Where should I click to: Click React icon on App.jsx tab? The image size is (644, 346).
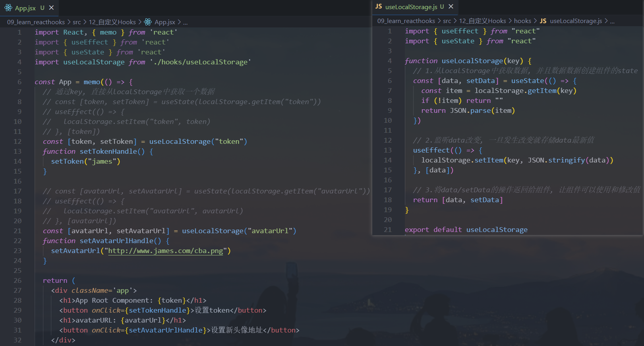click(8, 8)
